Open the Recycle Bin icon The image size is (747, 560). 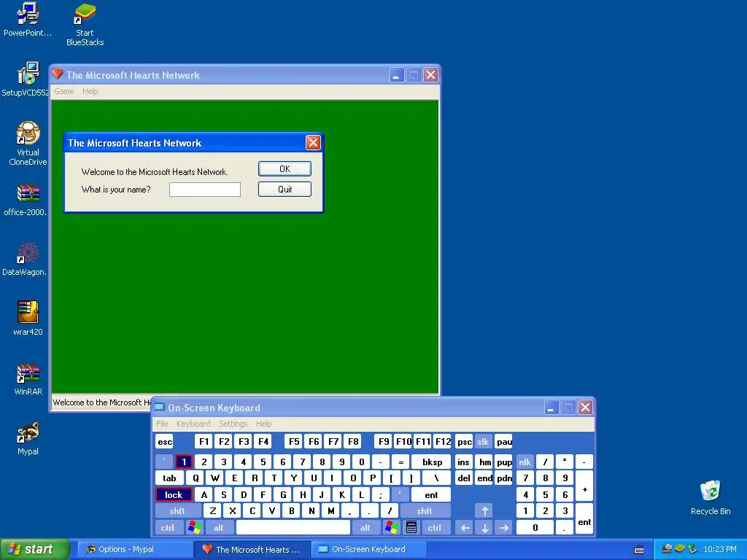click(x=711, y=497)
